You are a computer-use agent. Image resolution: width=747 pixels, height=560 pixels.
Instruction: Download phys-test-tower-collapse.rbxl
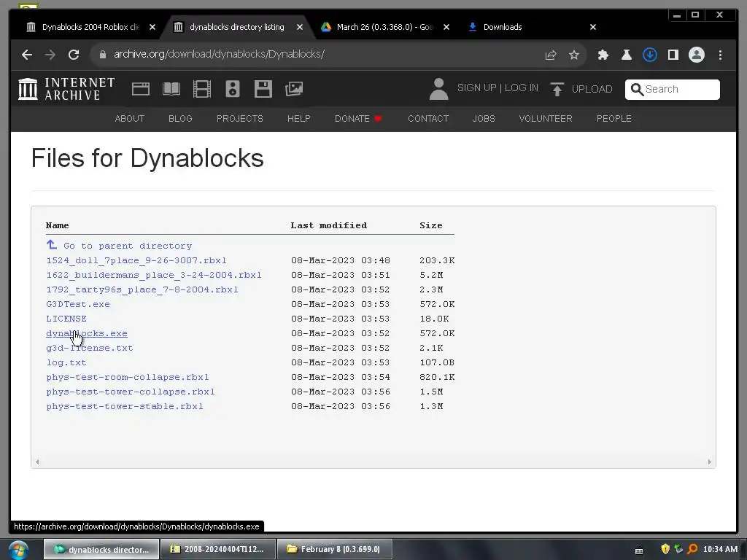click(x=131, y=392)
